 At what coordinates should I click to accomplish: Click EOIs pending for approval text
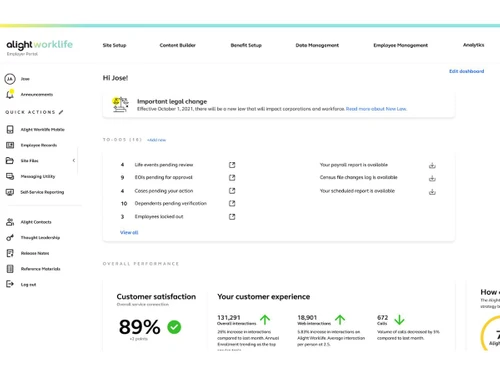pyautogui.click(x=163, y=177)
